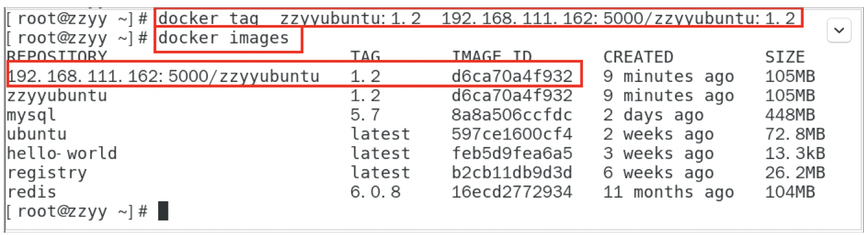This screenshot has height=235, width=868.
Task: Click the 448MB size value
Action: (790, 115)
